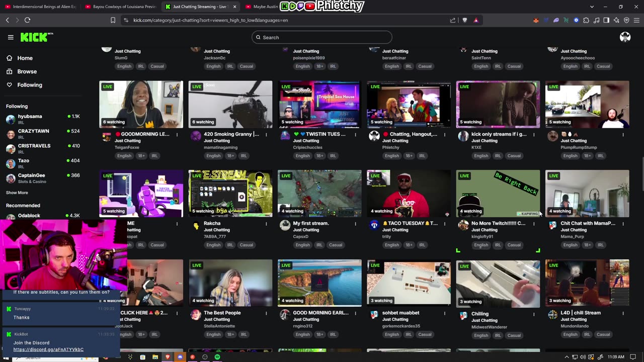Switch to the Maybe Austin tab
Viewport: 644px width, 362px height.
pos(262,7)
